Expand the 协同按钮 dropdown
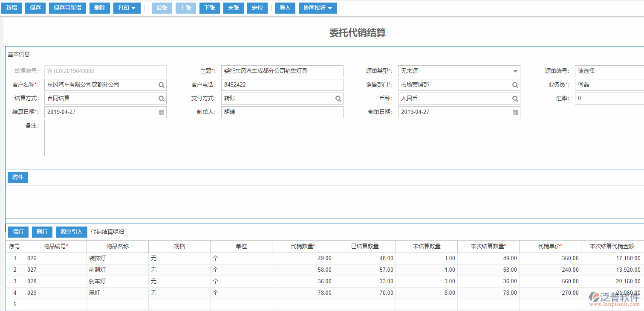The width and height of the screenshot is (644, 311). coord(318,8)
